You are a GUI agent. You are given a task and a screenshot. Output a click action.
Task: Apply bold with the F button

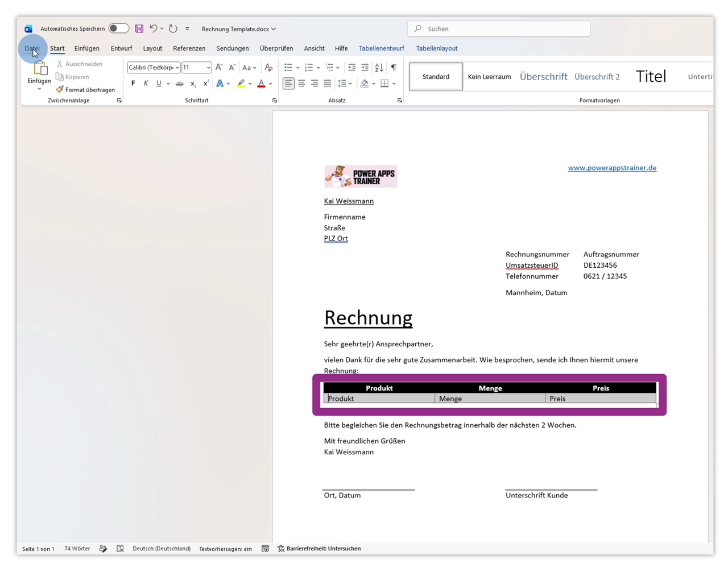133,84
